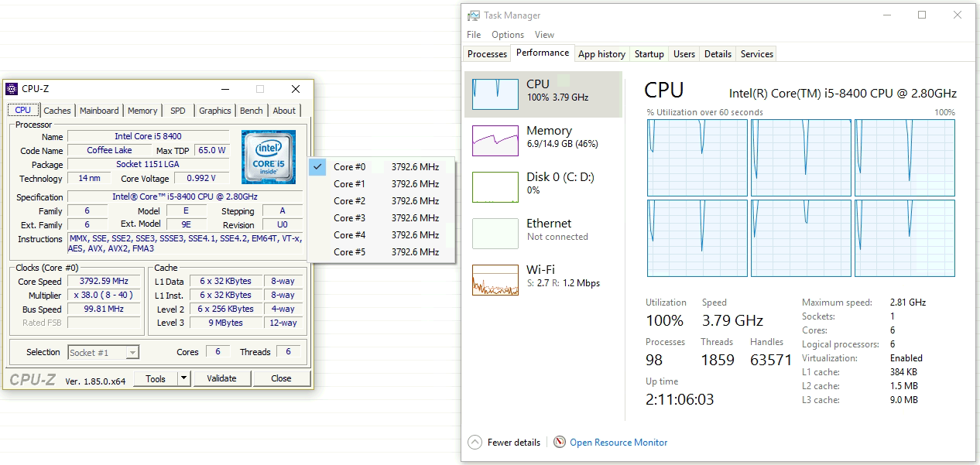The height and width of the screenshot is (465, 980).
Task: Switch to the Services tab
Action: [757, 54]
